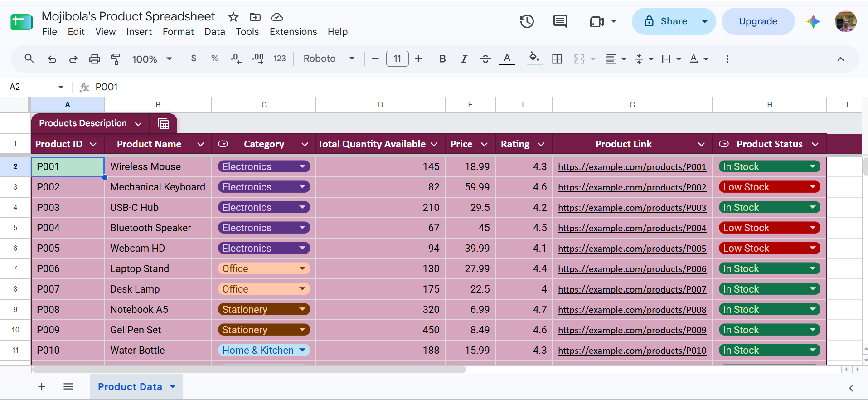The height and width of the screenshot is (400, 868).
Task: Open the Insert menu
Action: point(139,32)
